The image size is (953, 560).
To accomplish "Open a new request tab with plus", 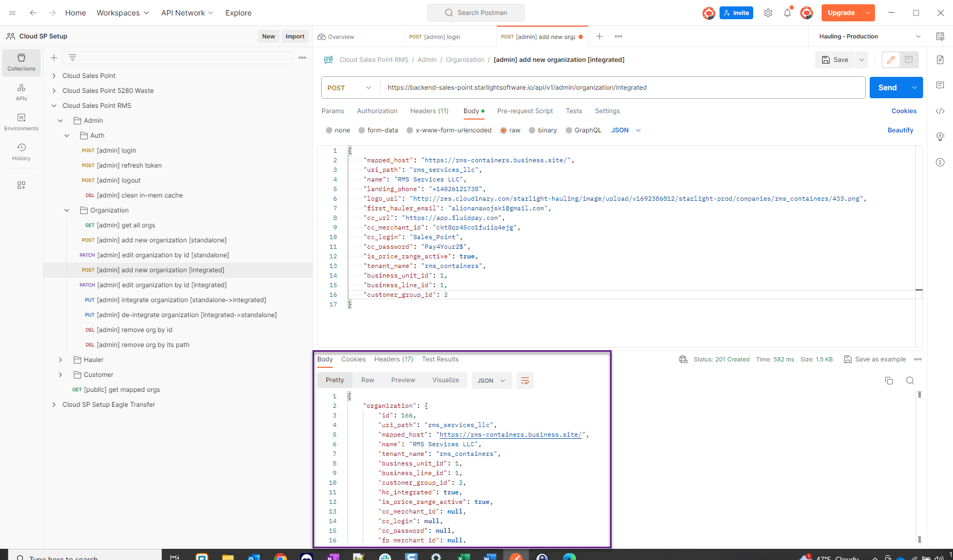I will pos(599,36).
